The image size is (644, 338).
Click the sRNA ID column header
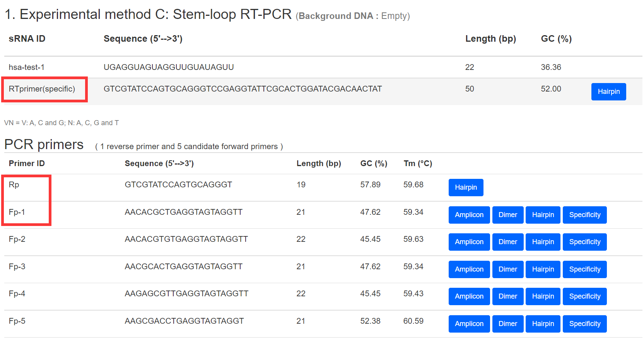27,39
